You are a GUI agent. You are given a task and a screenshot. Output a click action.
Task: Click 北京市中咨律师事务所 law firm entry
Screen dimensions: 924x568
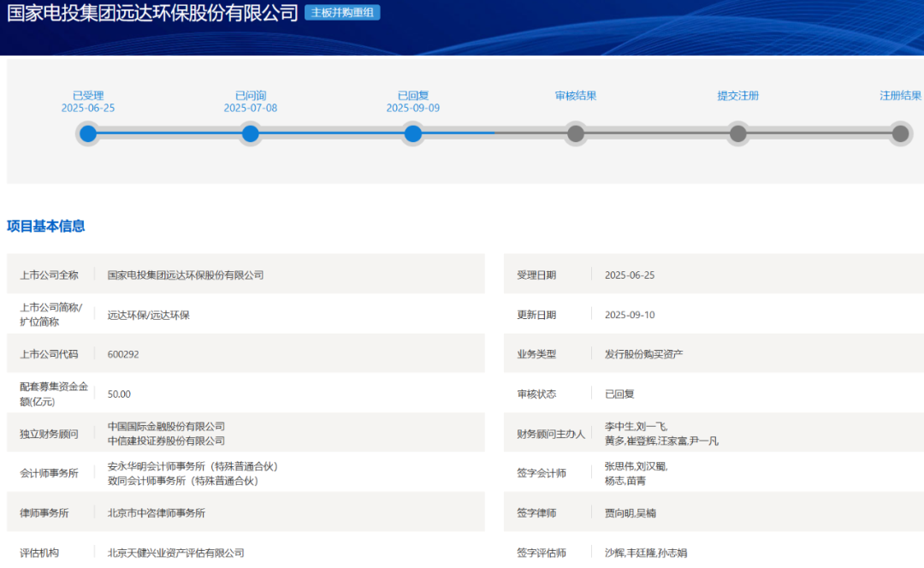tap(157, 513)
